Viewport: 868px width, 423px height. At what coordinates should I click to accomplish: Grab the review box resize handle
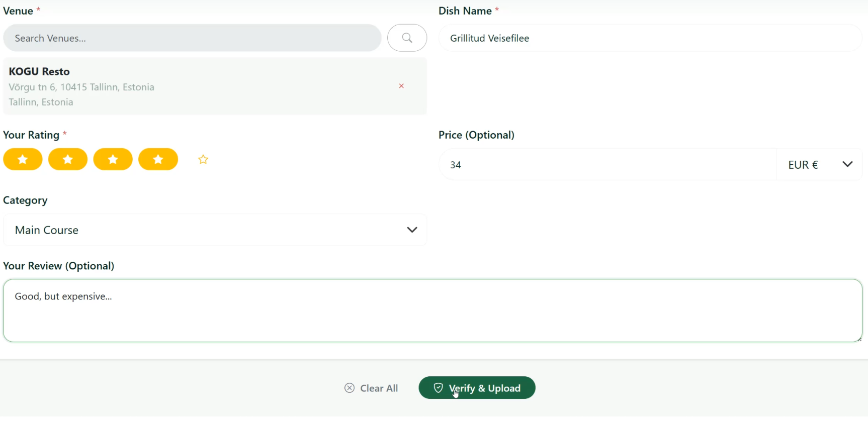859,339
